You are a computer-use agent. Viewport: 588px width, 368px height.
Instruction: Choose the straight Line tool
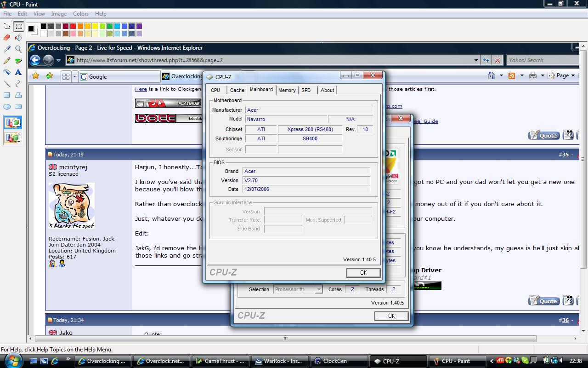click(x=7, y=84)
